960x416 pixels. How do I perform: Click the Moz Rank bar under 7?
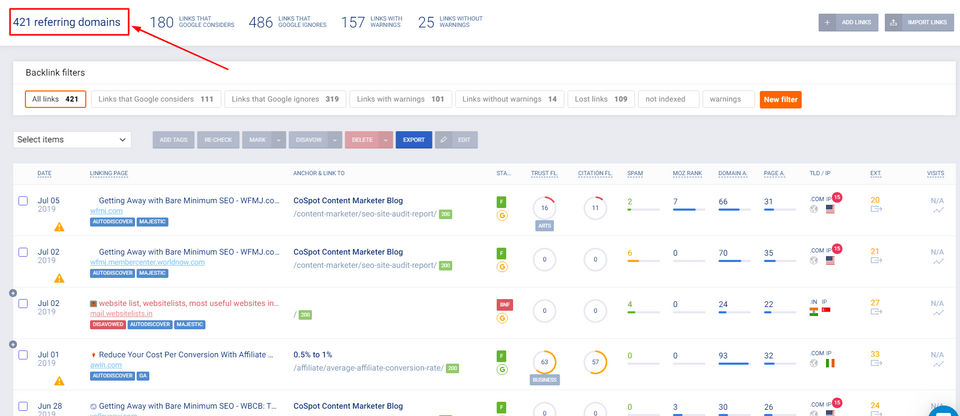[689, 210]
